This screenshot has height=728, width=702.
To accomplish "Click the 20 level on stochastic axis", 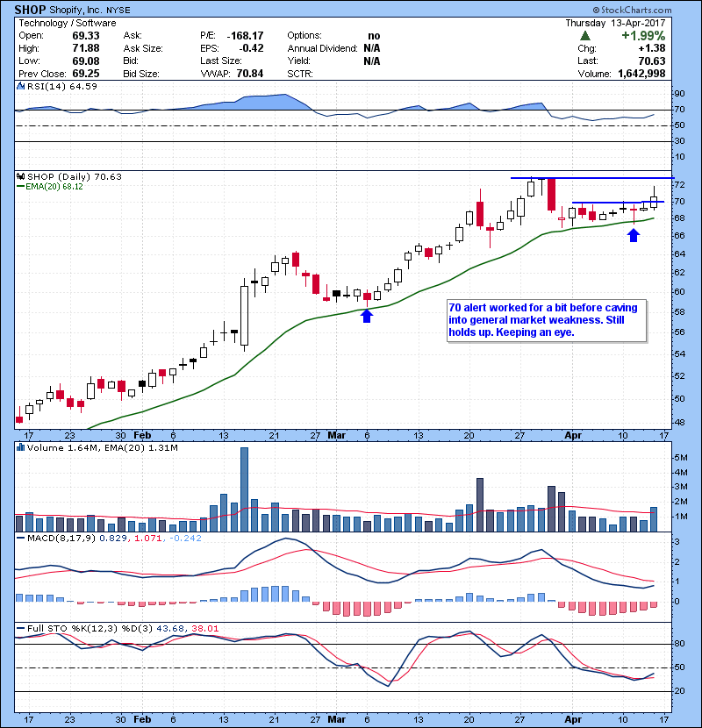I will (679, 691).
